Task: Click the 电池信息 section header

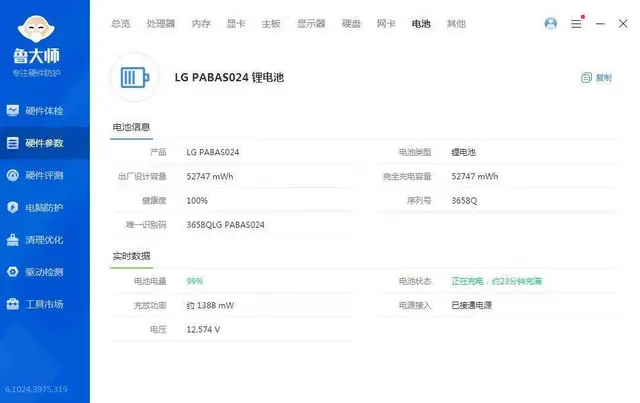Action: (131, 127)
